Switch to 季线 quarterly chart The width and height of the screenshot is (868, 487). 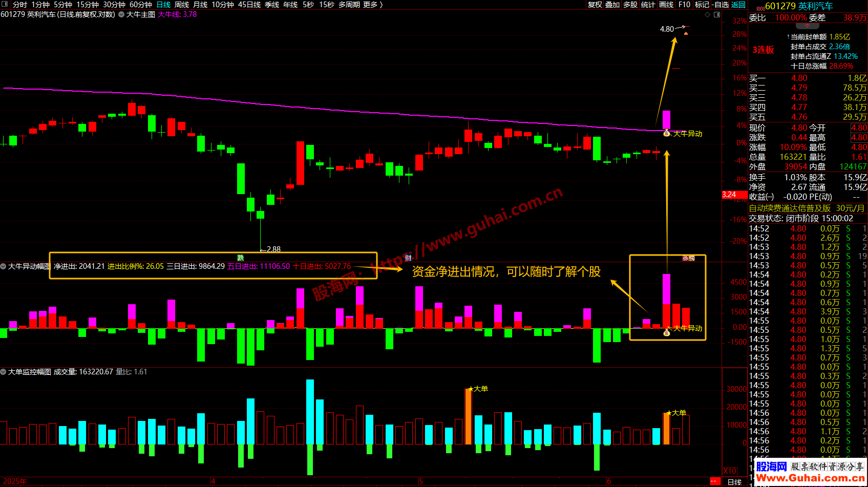coord(272,5)
